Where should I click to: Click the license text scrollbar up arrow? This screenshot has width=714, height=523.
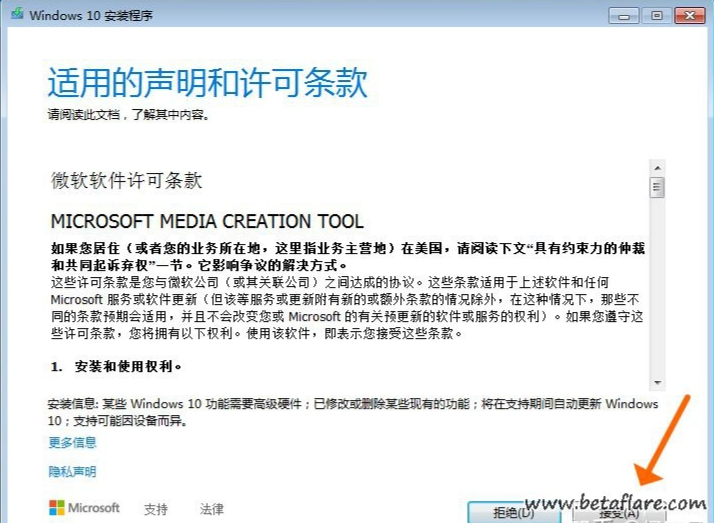(x=657, y=168)
